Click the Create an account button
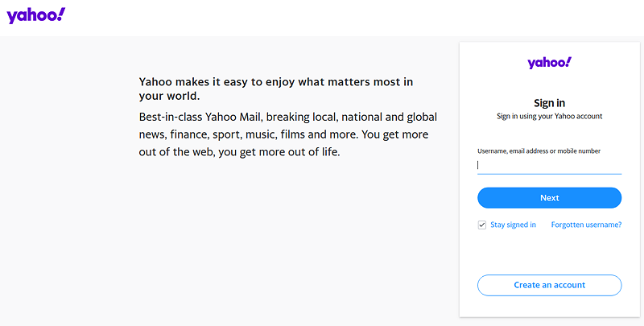This screenshot has width=644, height=326. tap(549, 285)
